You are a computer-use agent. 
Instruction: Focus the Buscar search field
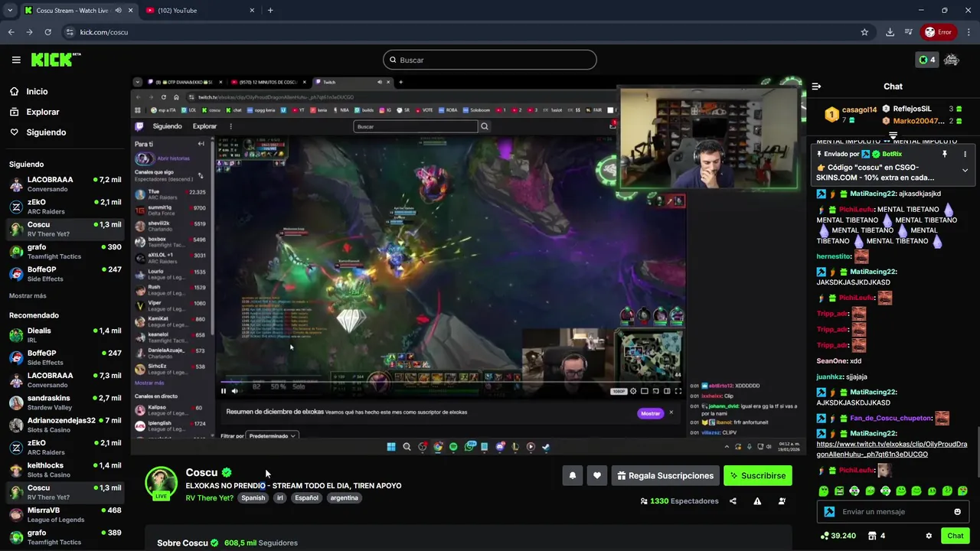tap(490, 60)
